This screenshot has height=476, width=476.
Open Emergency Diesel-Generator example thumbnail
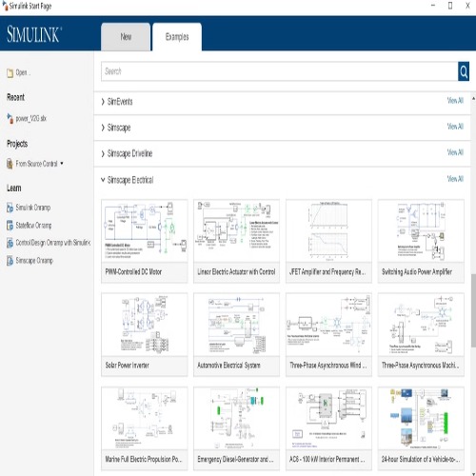(x=236, y=418)
